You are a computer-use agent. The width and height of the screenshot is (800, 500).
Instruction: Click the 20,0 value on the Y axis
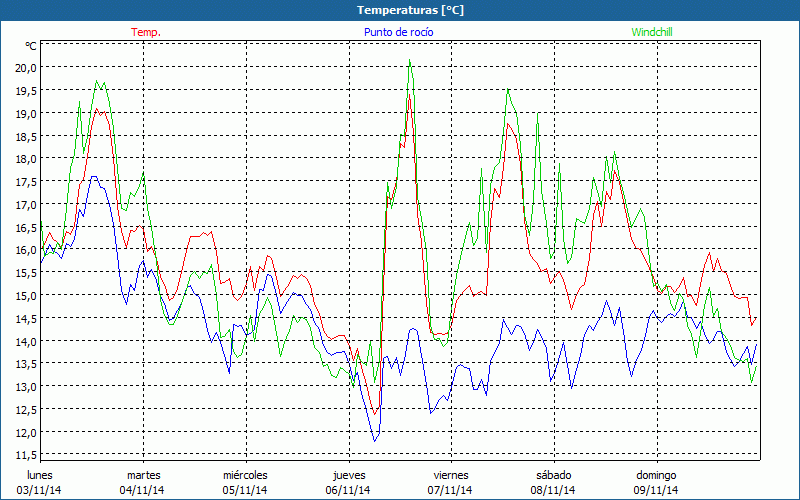(x=25, y=67)
